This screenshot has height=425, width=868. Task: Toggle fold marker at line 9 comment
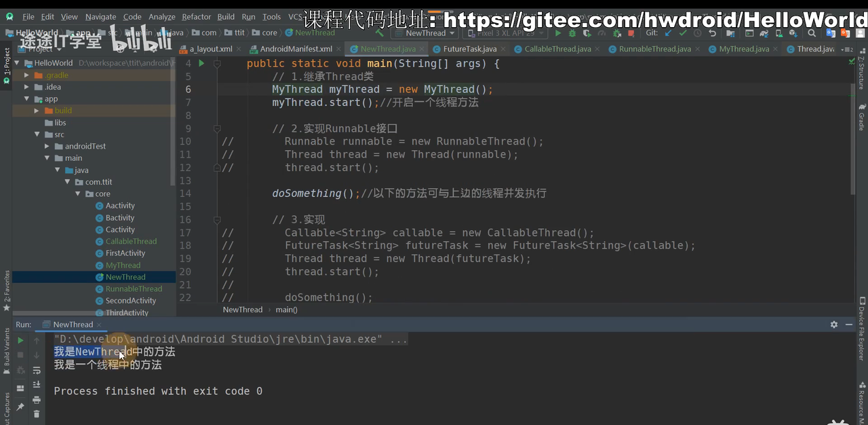[217, 128]
